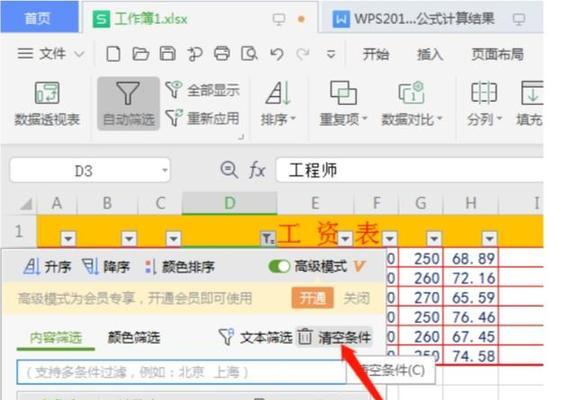The image size is (576, 400).
Task: Click the orange 开通 membership button
Action: 313,298
